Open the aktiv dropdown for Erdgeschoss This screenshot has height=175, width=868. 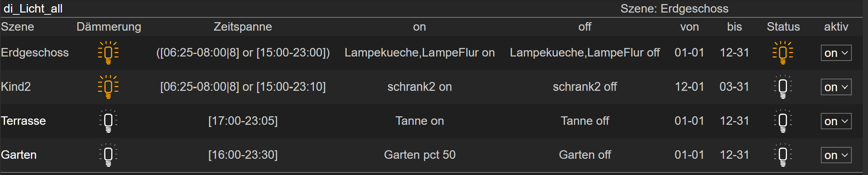836,53
